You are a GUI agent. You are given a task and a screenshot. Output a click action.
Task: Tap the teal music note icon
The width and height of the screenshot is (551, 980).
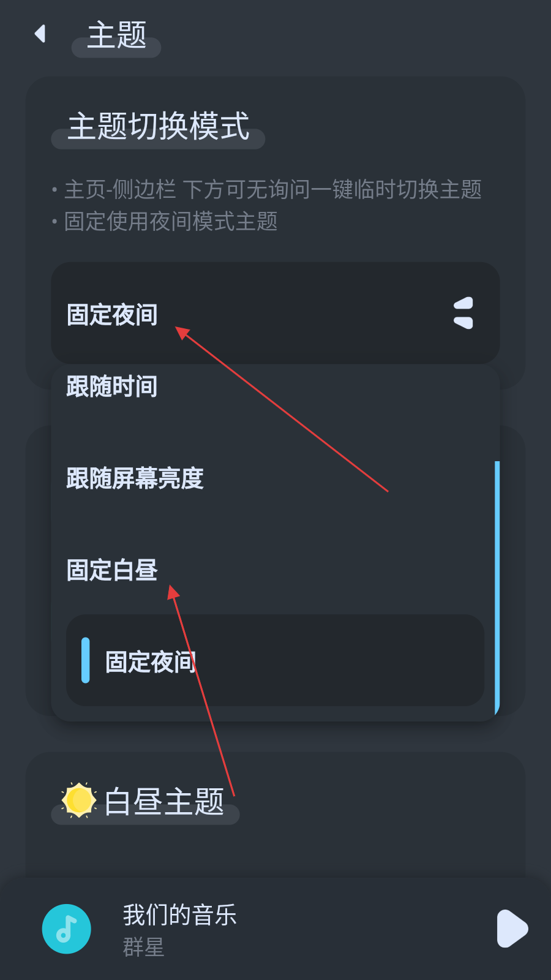(67, 929)
